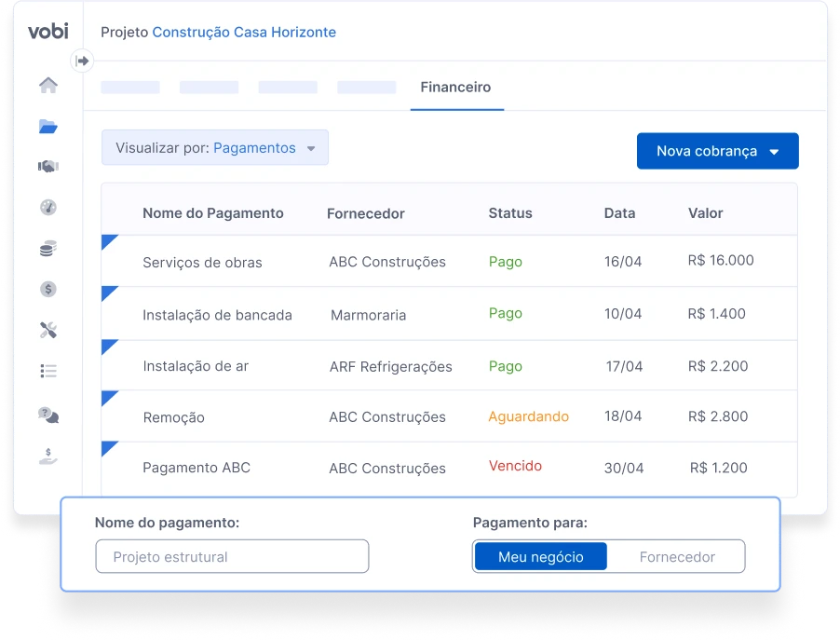
Task: Open Construção Casa Horizonte project link
Action: (x=244, y=33)
